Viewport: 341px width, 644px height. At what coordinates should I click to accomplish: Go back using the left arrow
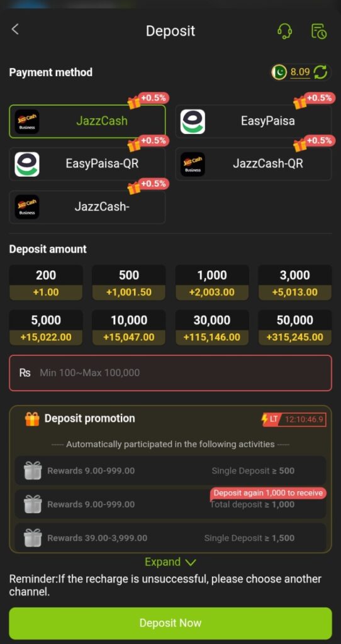pyautogui.click(x=15, y=30)
